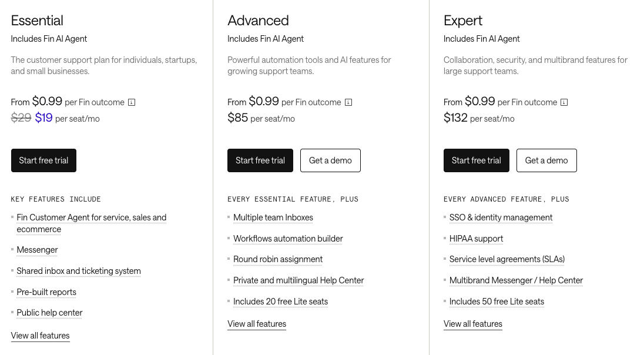Click the HIPAA support feature link
644x355 pixels.
tap(476, 239)
